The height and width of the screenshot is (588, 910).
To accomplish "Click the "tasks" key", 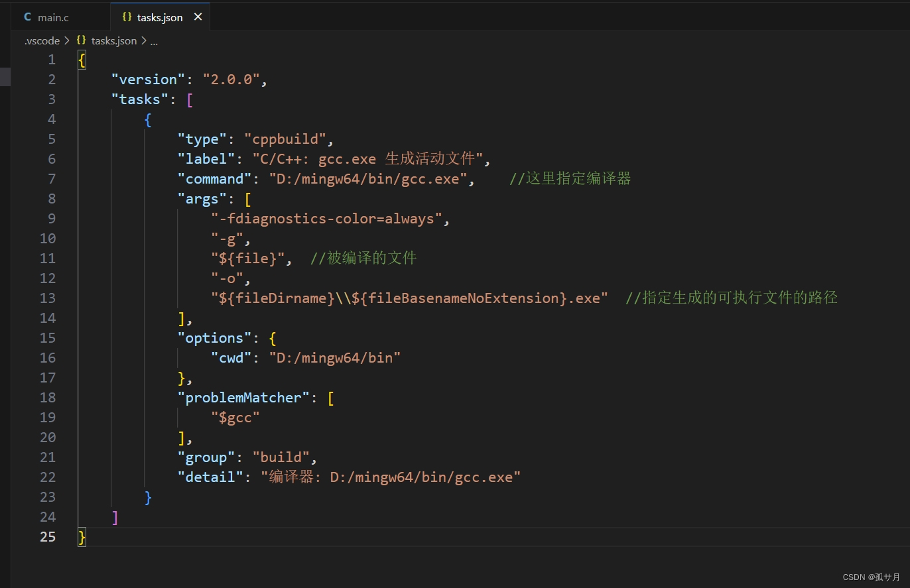I will (140, 99).
